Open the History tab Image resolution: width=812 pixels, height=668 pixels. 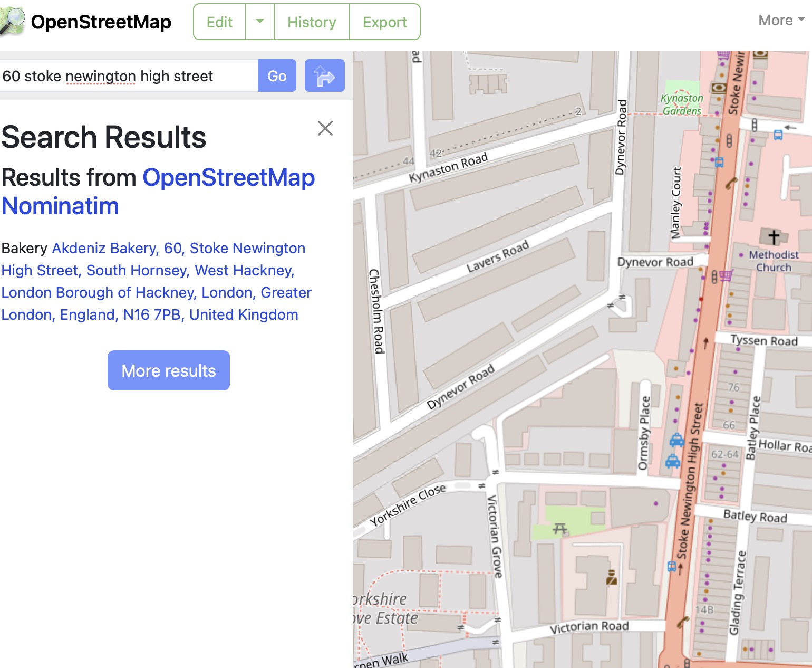[312, 22]
